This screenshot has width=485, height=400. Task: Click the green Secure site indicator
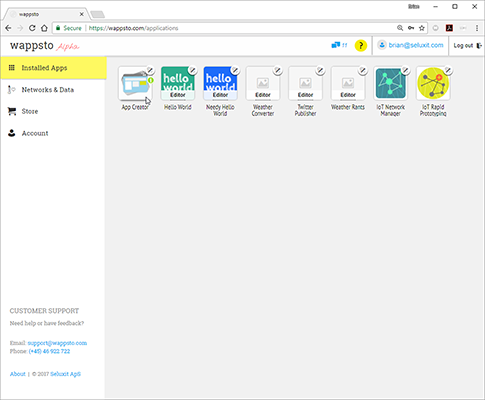coord(69,28)
